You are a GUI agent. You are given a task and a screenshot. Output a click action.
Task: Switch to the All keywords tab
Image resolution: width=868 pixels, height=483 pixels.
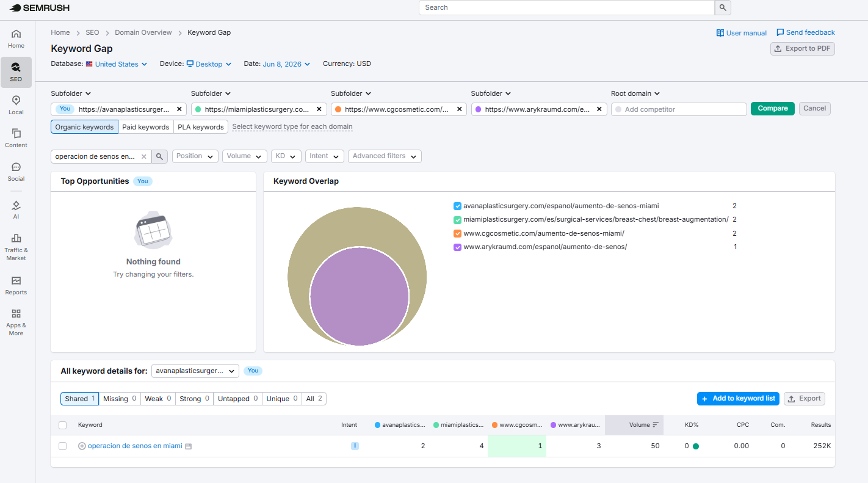tap(314, 399)
